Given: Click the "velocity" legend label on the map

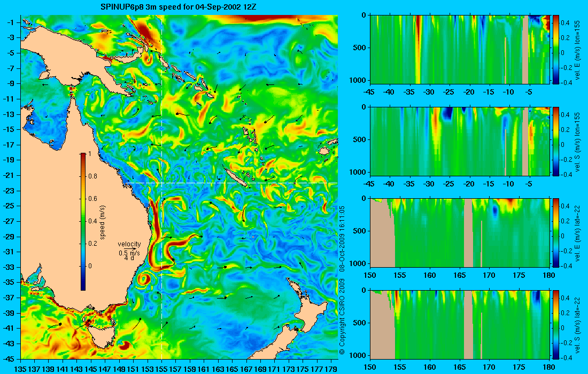Looking at the screenshot, I should click(x=129, y=244).
